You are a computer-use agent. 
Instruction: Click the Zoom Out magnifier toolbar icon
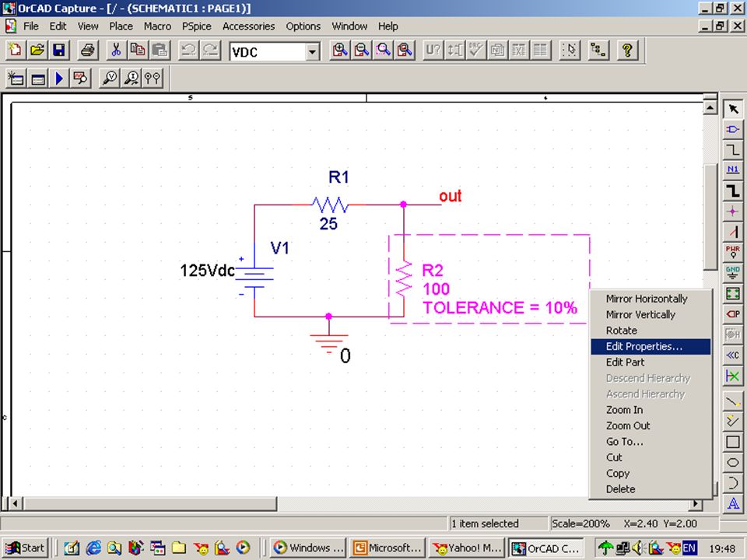[x=362, y=50]
